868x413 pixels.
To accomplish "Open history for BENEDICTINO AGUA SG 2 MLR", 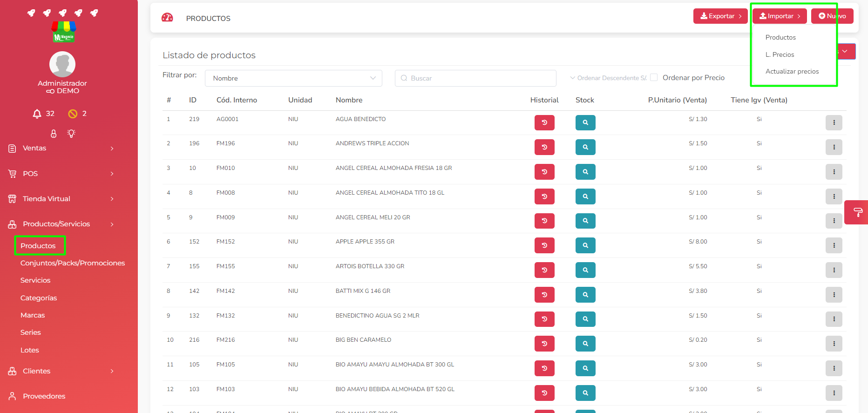I will (x=544, y=319).
